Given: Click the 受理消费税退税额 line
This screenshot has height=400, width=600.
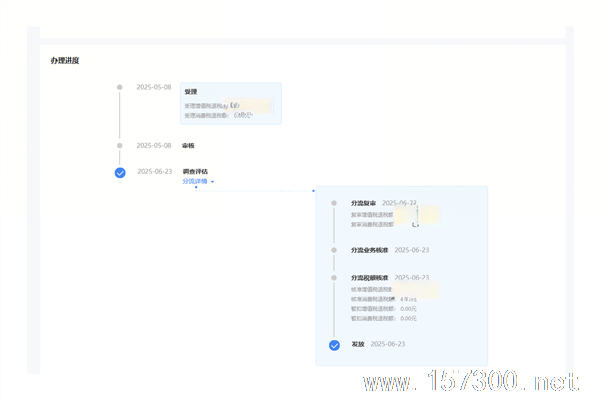Looking at the screenshot, I should pos(218,115).
